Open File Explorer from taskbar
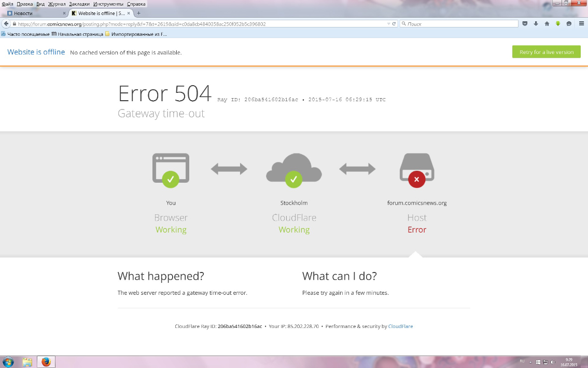 (27, 362)
